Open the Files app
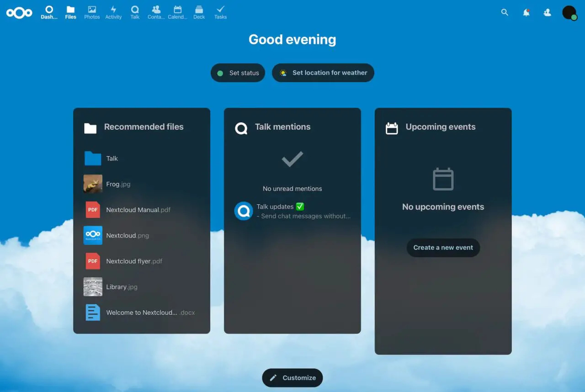Screen dimensions: 585x392 70,12
